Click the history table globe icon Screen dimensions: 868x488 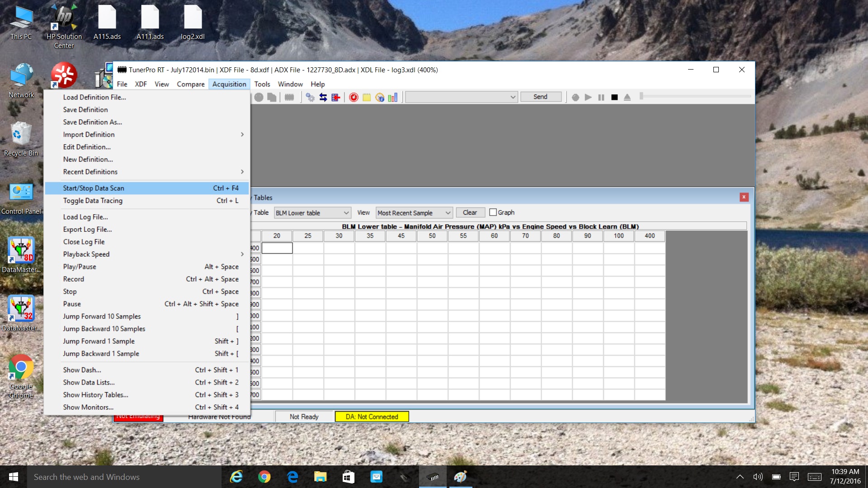380,97
